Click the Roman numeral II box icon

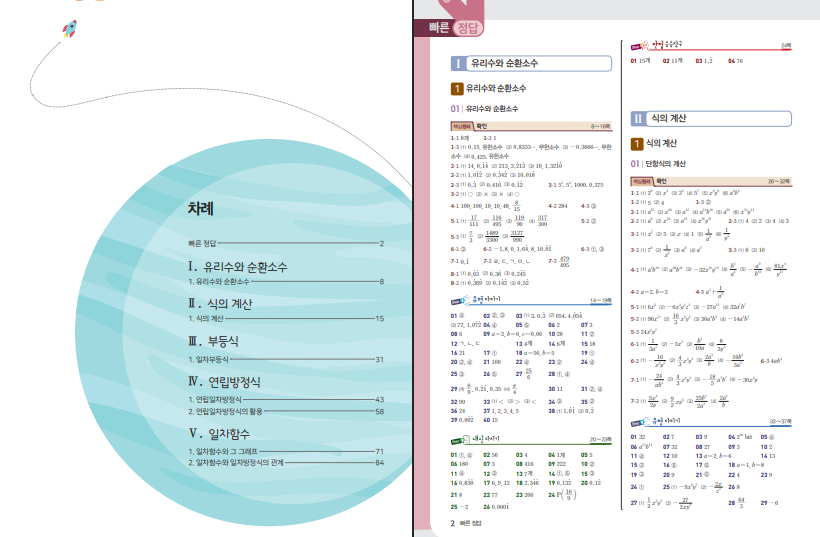(637, 117)
